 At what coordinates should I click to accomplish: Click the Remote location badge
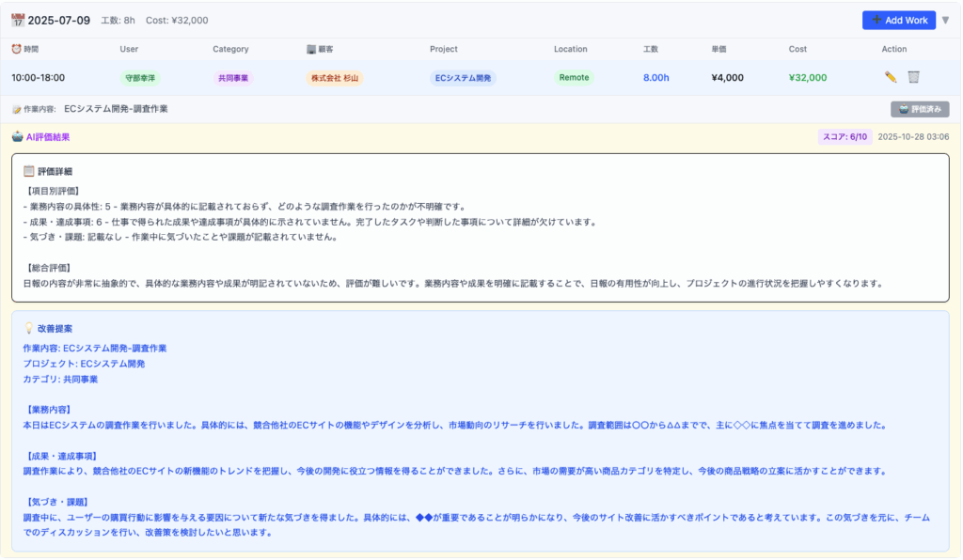[x=574, y=78]
